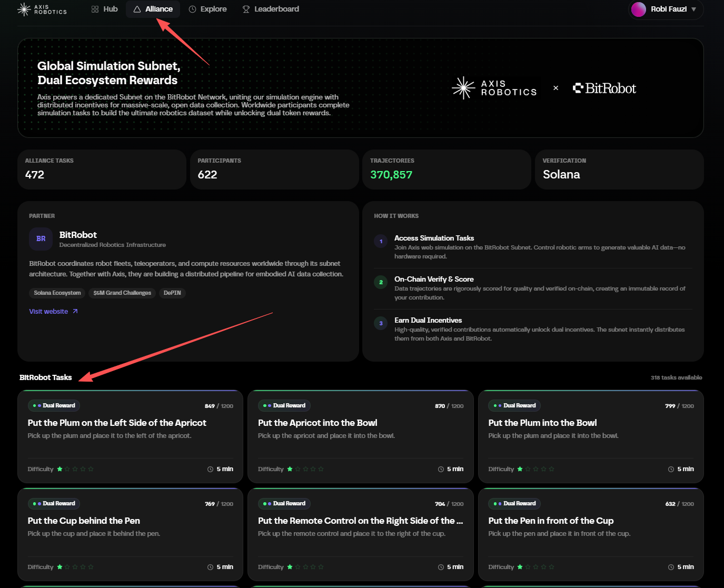
Task: Click the Robi Fauzi profile avatar
Action: pyautogui.click(x=639, y=9)
